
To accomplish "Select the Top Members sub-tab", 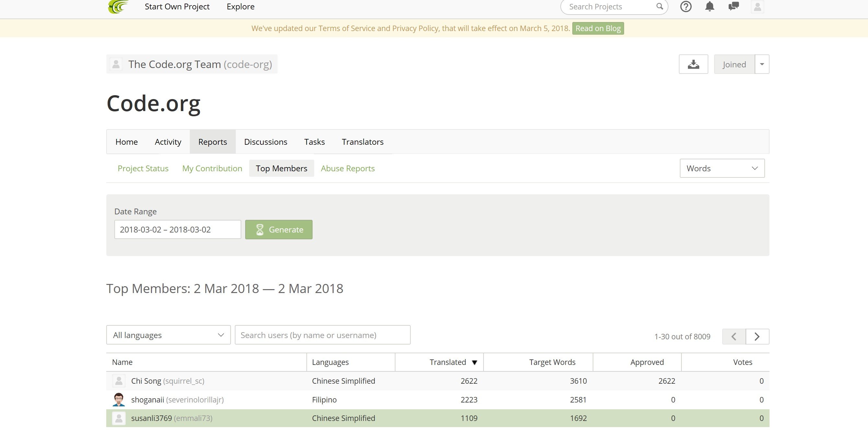I will [281, 168].
